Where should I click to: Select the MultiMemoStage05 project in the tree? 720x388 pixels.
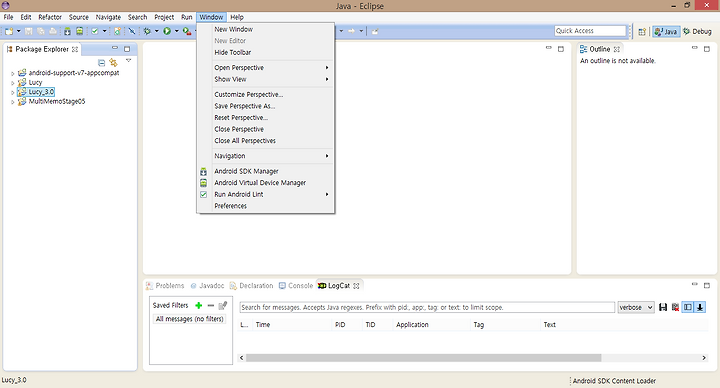56,101
